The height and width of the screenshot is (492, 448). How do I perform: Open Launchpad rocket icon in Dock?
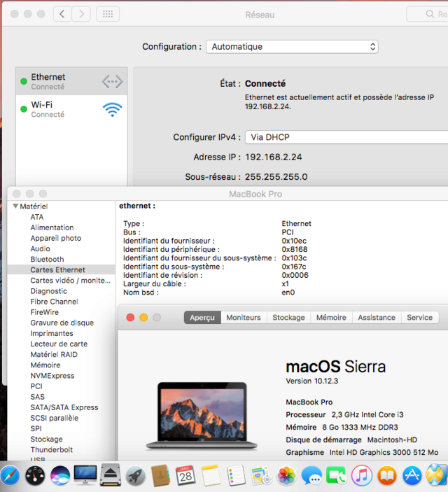click(x=136, y=476)
